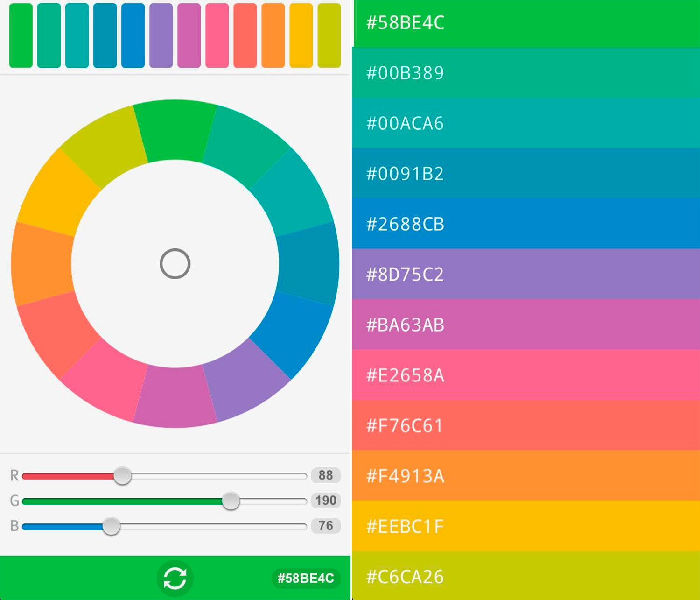Click the red value field showing 88
The width and height of the screenshot is (700, 600).
pyautogui.click(x=326, y=475)
